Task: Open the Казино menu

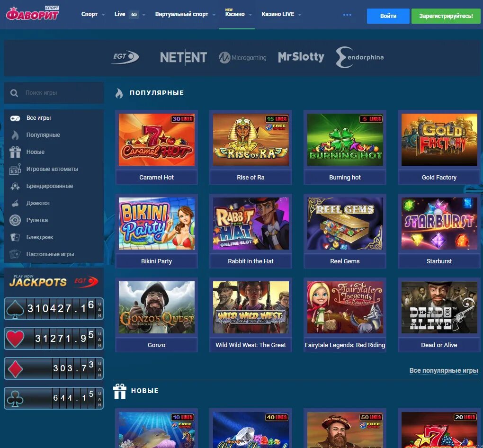Action: click(235, 14)
